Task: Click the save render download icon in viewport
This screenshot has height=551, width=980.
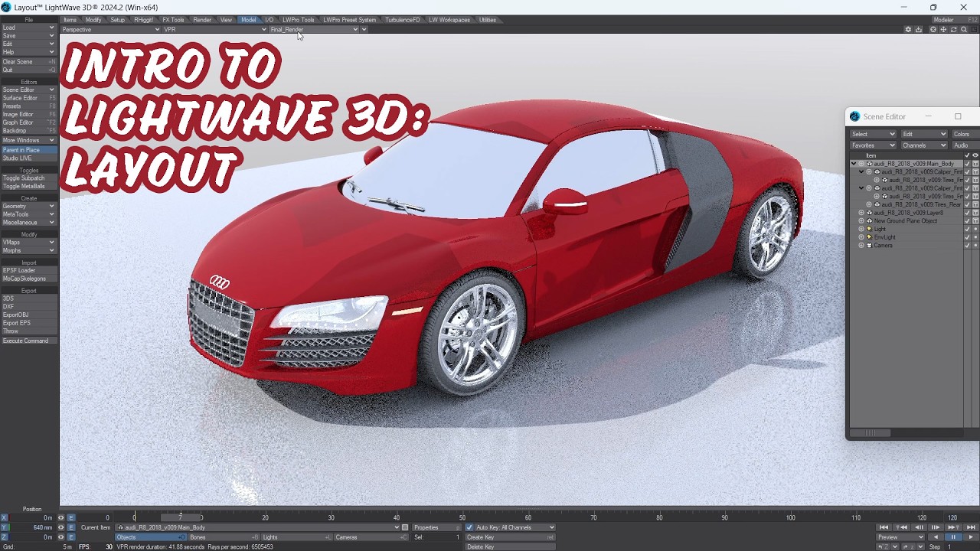Action: click(919, 29)
